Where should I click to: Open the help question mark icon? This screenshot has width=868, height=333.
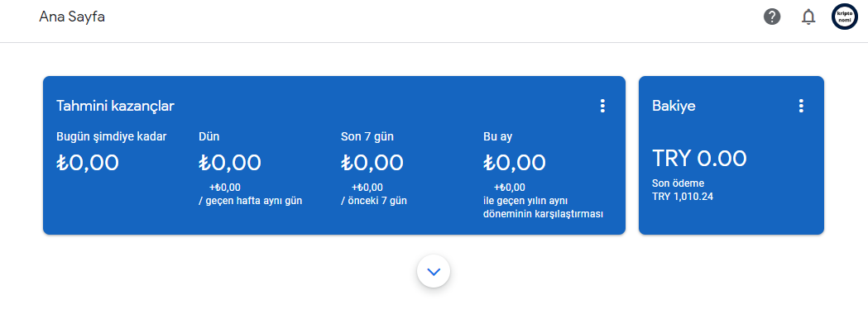pyautogui.click(x=772, y=17)
